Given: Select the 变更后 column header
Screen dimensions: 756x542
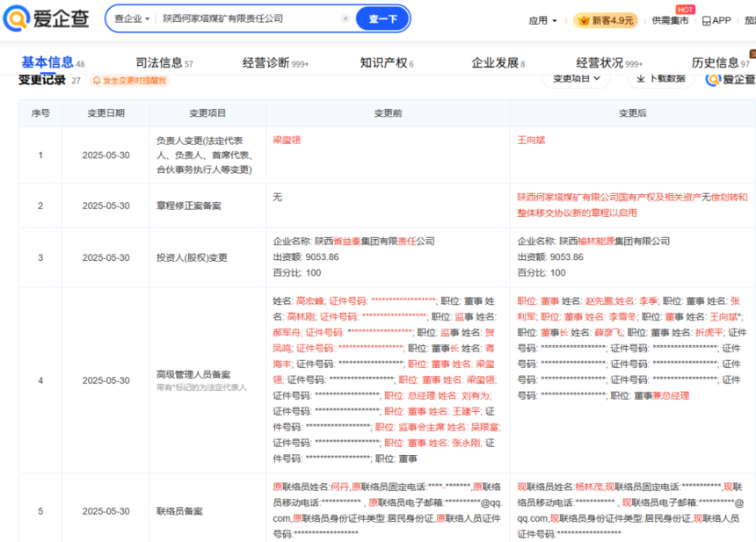Looking at the screenshot, I should point(632,112).
